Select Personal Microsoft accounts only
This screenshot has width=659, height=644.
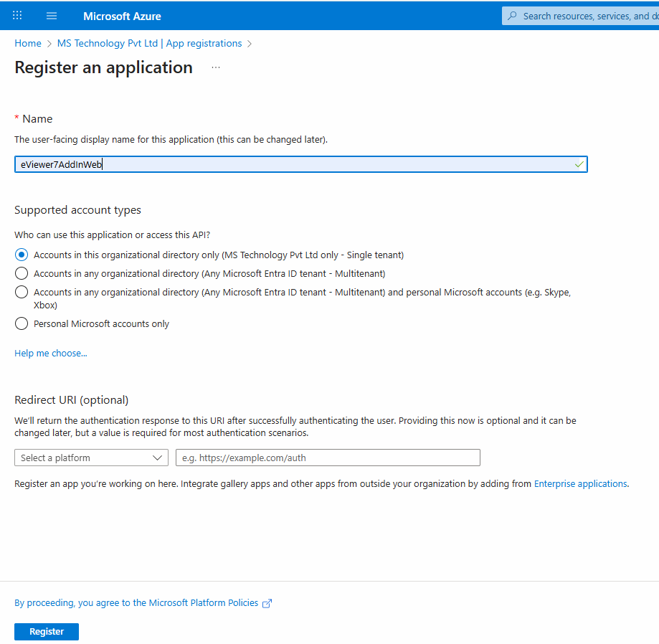pyautogui.click(x=21, y=323)
